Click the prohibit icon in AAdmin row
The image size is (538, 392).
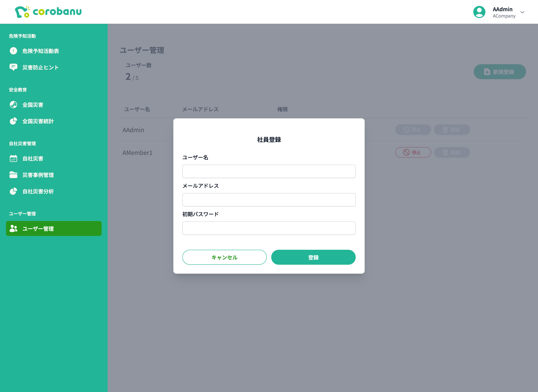point(406,130)
